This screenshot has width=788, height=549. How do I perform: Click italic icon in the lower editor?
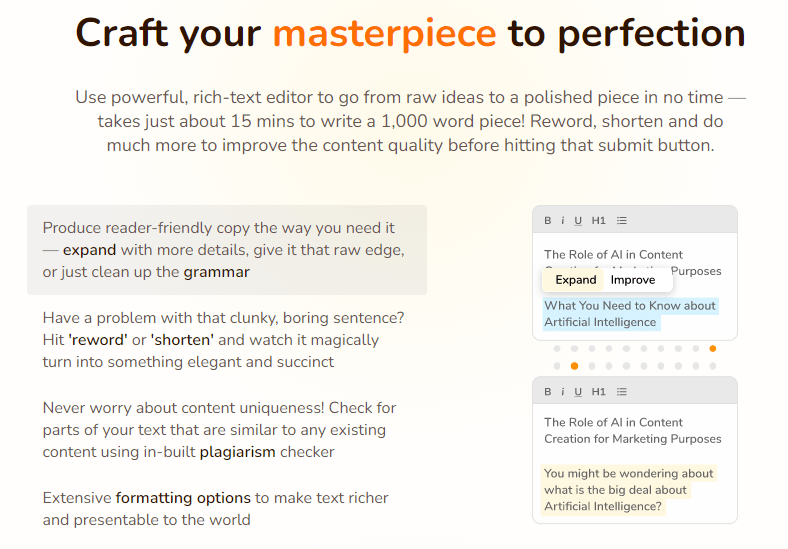coord(563,391)
